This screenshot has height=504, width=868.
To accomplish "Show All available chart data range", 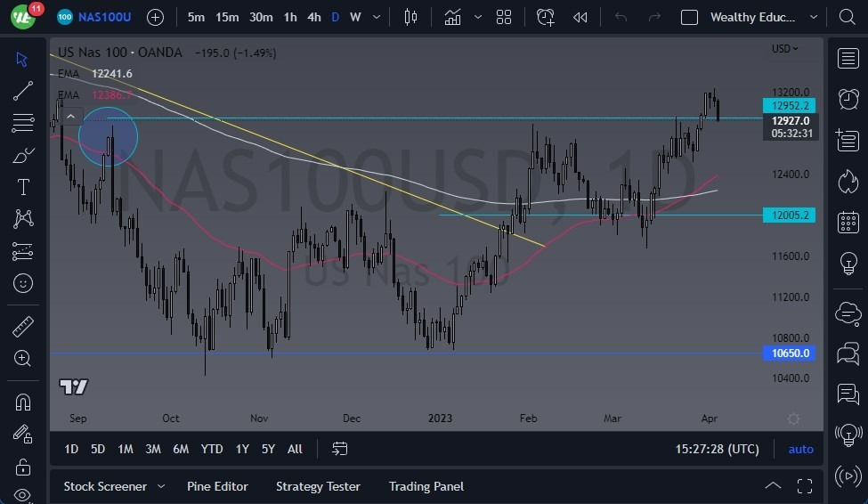I will click(295, 449).
